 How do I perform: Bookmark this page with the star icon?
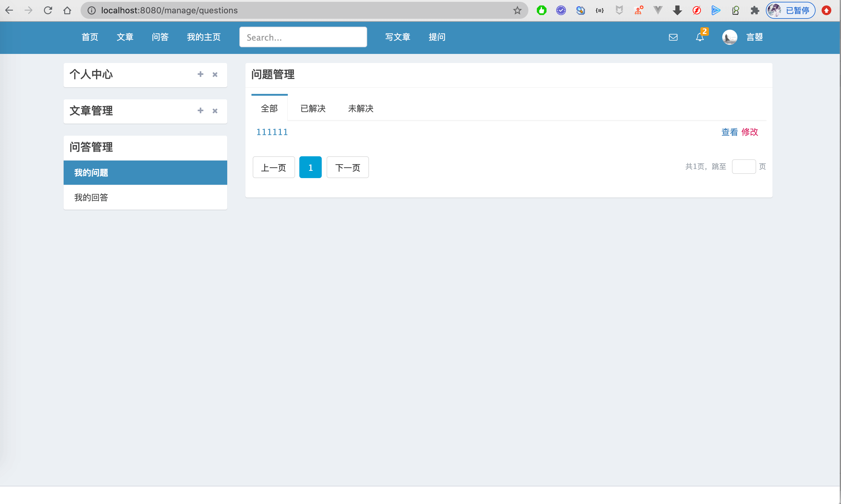pos(517,10)
